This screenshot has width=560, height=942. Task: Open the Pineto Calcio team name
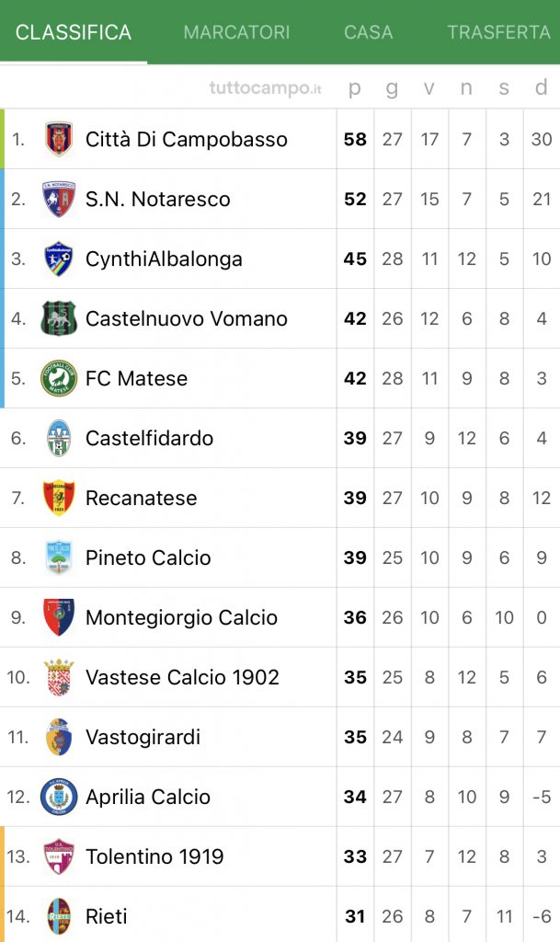[x=148, y=557]
